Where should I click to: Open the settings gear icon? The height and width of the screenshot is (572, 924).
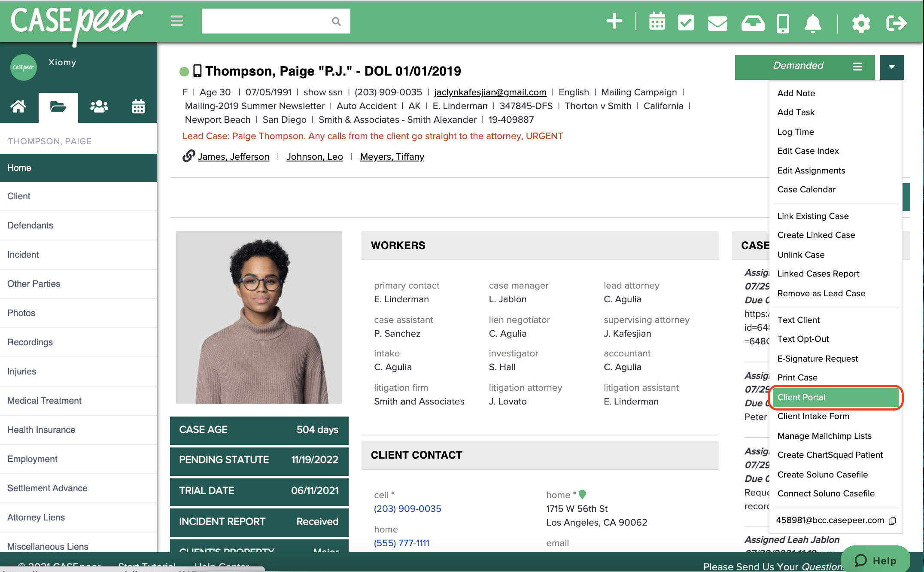coord(861,23)
